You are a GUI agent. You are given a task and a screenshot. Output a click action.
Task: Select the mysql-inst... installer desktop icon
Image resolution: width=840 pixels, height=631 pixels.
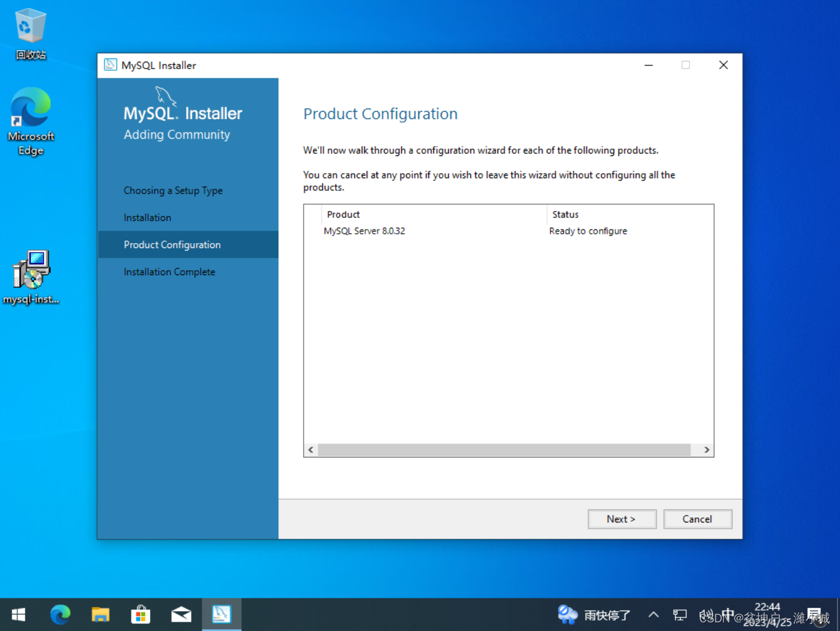tap(30, 278)
